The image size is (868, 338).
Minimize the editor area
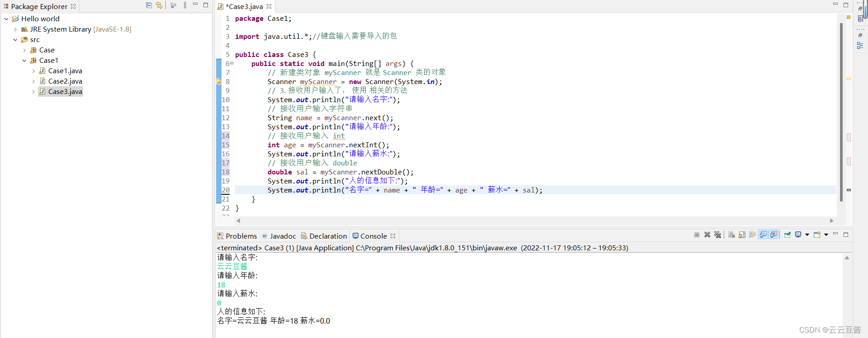[x=835, y=5]
